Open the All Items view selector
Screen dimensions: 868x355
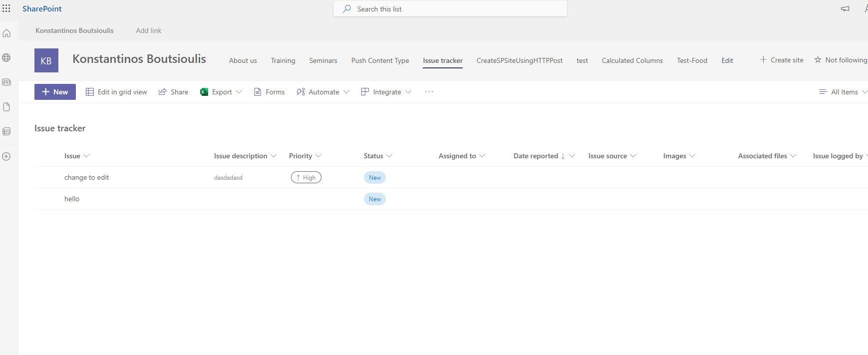coord(843,92)
